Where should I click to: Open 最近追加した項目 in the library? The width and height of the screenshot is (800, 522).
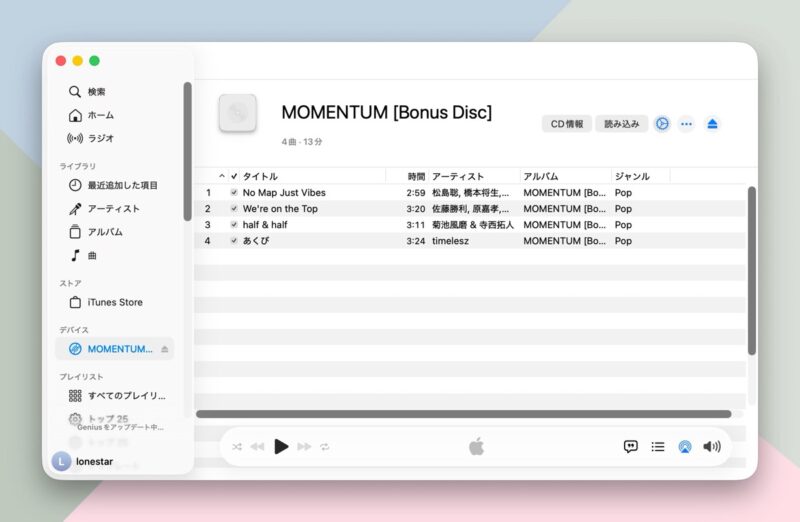pyautogui.click(x=113, y=185)
